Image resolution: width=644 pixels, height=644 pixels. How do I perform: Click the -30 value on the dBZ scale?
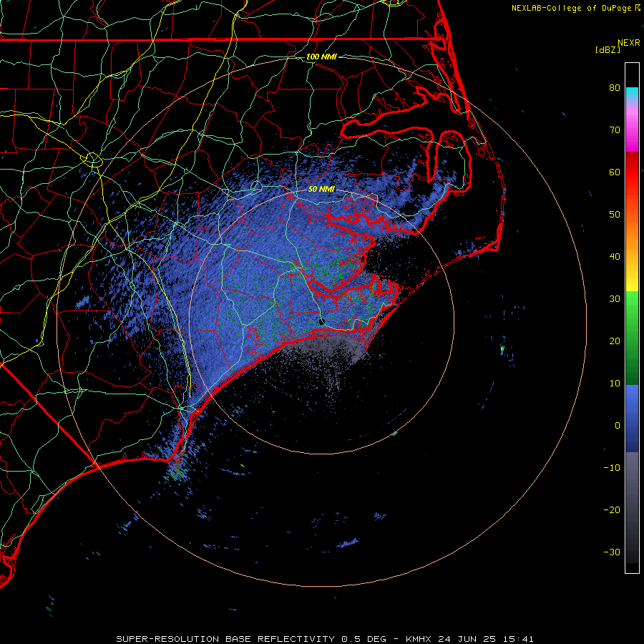coord(612,553)
